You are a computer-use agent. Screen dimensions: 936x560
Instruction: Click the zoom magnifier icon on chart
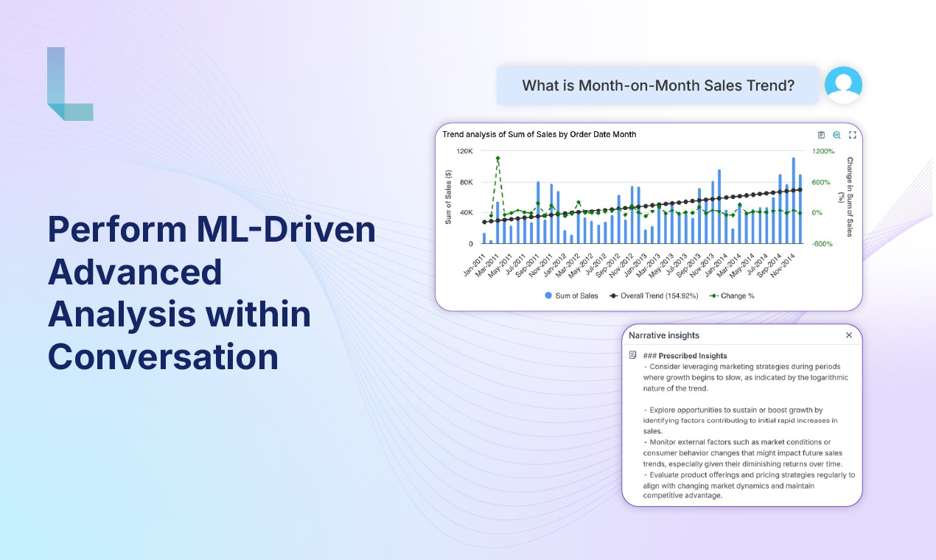click(x=837, y=135)
